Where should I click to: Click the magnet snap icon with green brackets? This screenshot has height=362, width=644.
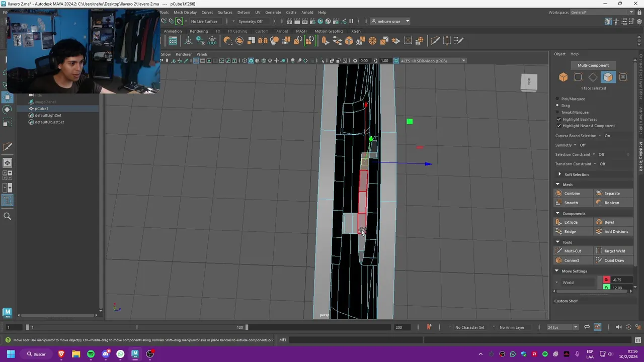[179, 21]
